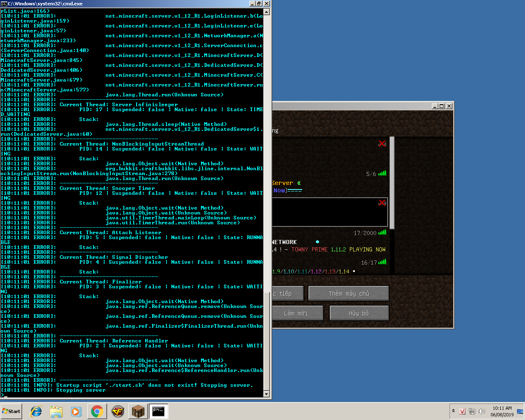Screen dimensions: 525x420
Task: Click the signal bars next to 17/2000
Action: pos(382,232)
